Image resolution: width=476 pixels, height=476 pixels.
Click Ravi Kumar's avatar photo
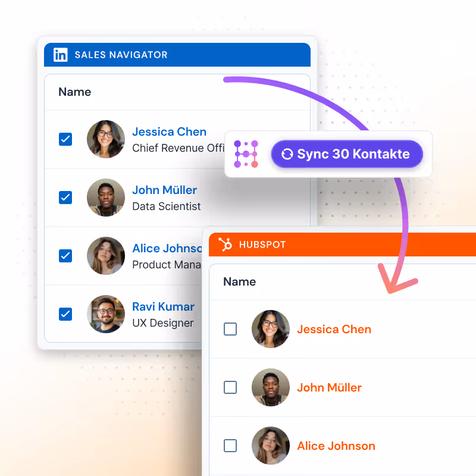tap(106, 314)
